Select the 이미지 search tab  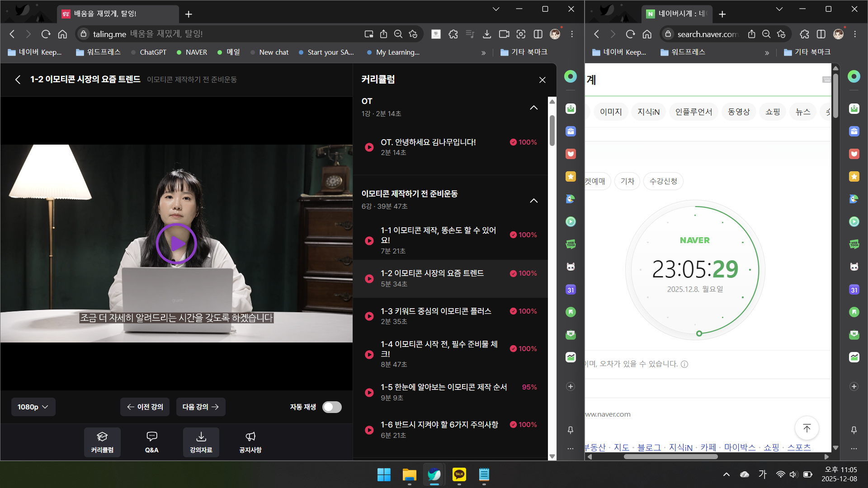coord(610,112)
